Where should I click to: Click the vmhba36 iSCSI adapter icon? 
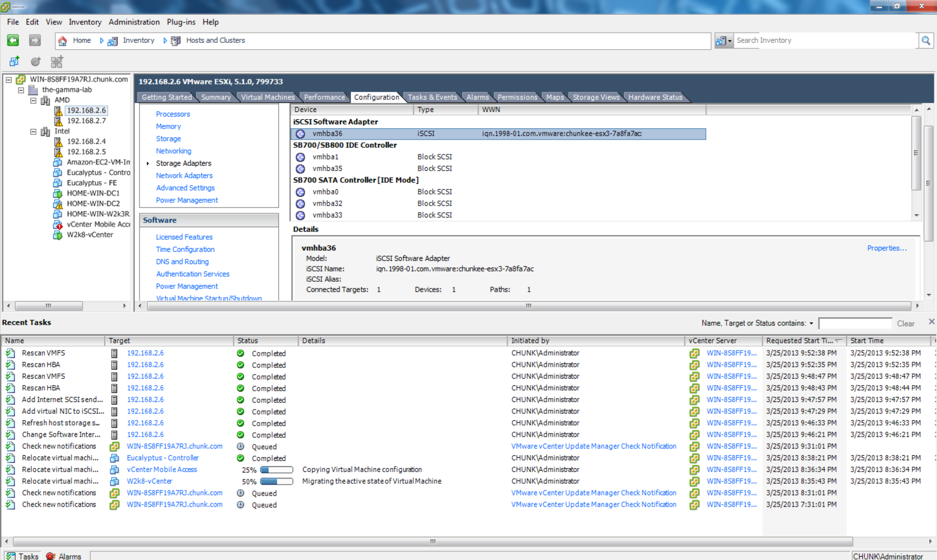coord(300,134)
